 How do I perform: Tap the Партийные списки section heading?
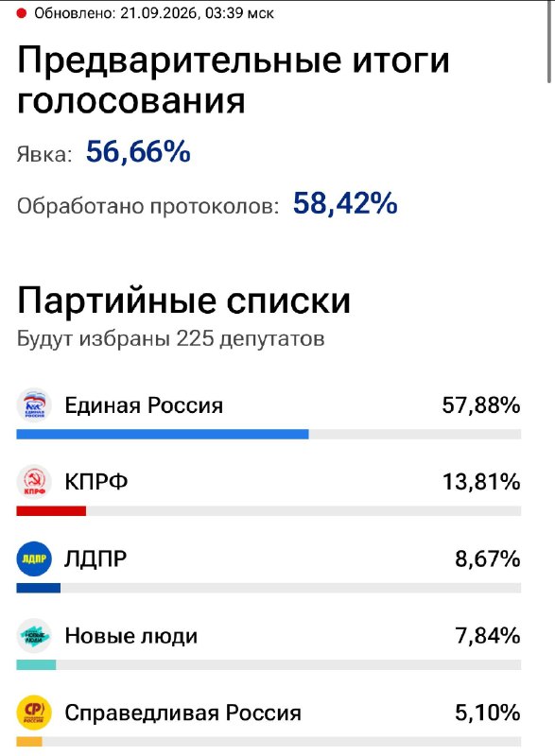183,301
